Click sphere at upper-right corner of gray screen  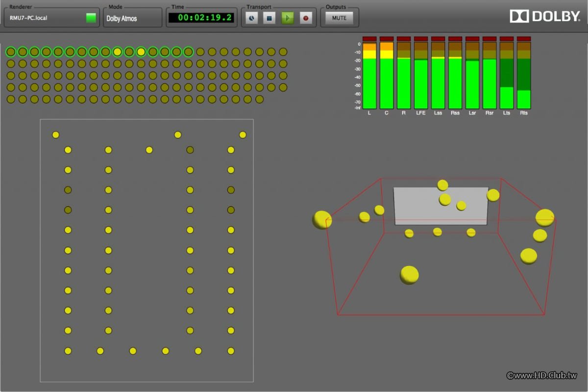point(493,195)
